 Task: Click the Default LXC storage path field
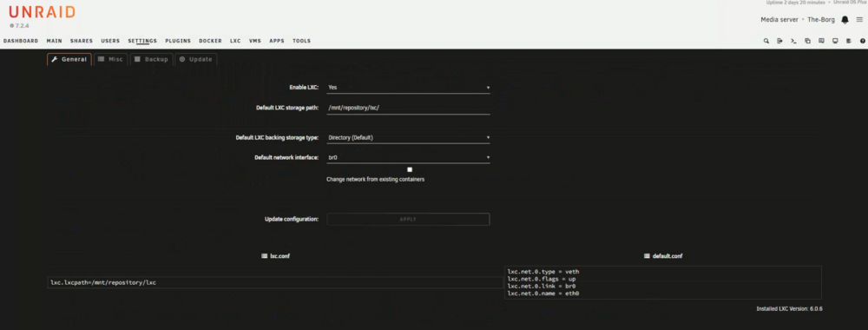pos(409,108)
